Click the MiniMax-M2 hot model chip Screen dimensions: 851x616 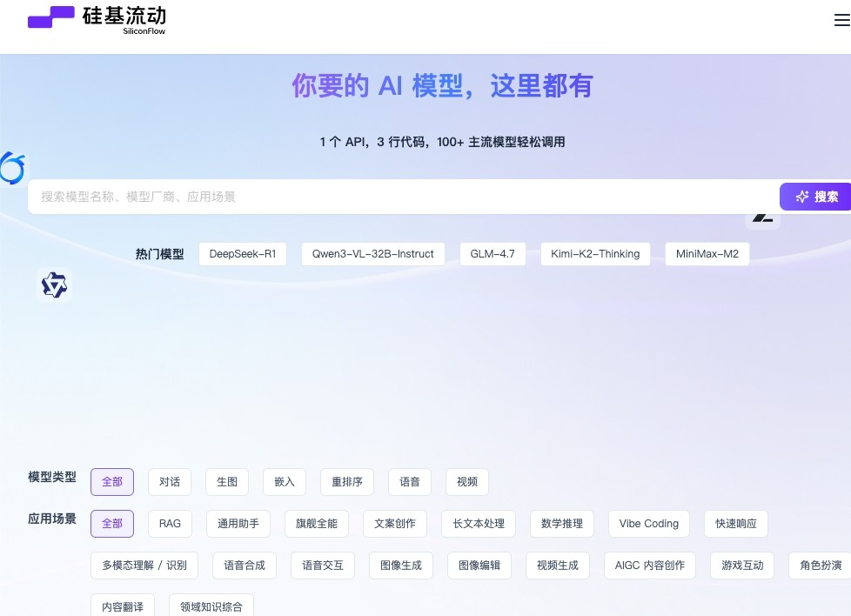(x=707, y=254)
